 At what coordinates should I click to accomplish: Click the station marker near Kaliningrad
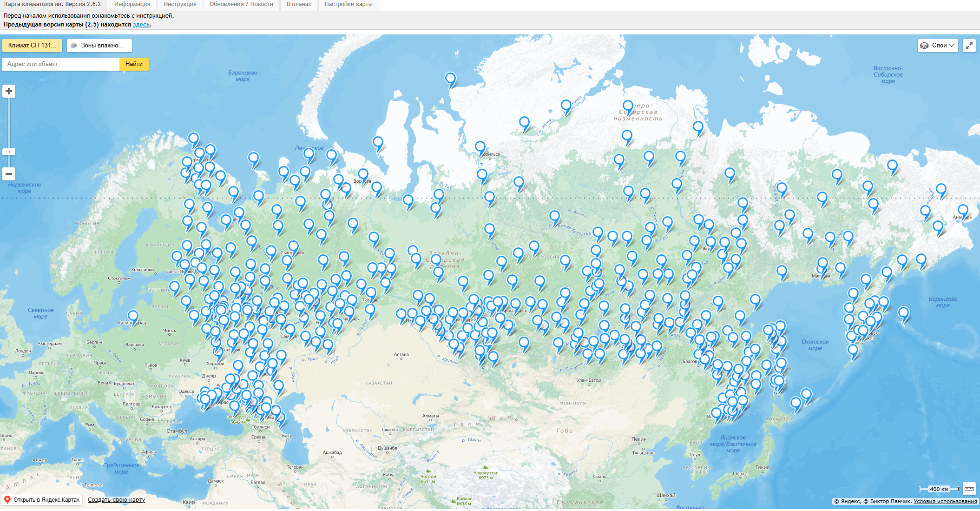click(x=133, y=316)
